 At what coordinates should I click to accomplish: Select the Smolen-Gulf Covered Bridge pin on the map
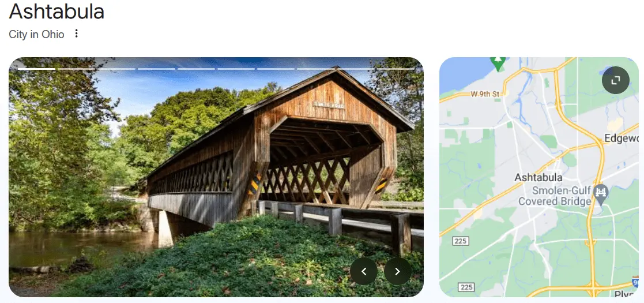[602, 193]
